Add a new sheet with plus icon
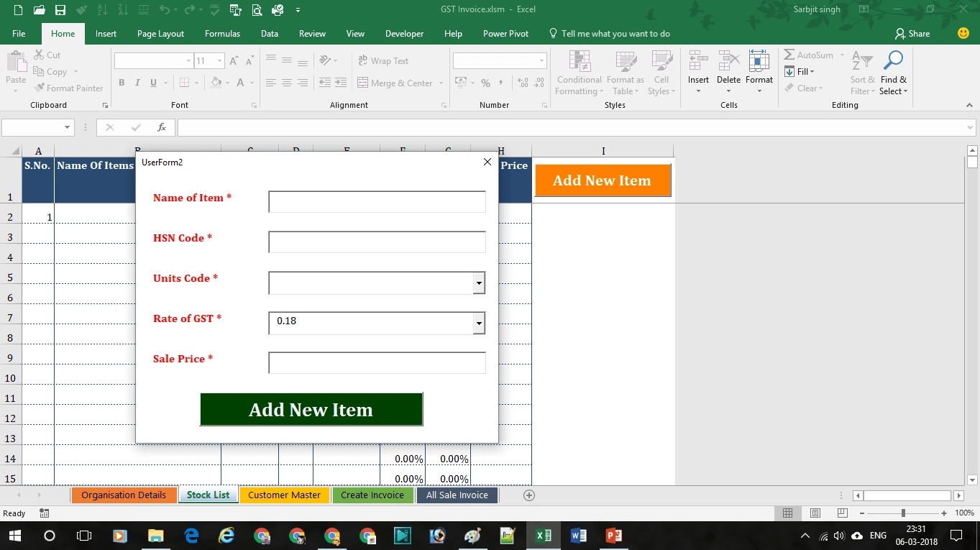The image size is (980, 550). [529, 495]
